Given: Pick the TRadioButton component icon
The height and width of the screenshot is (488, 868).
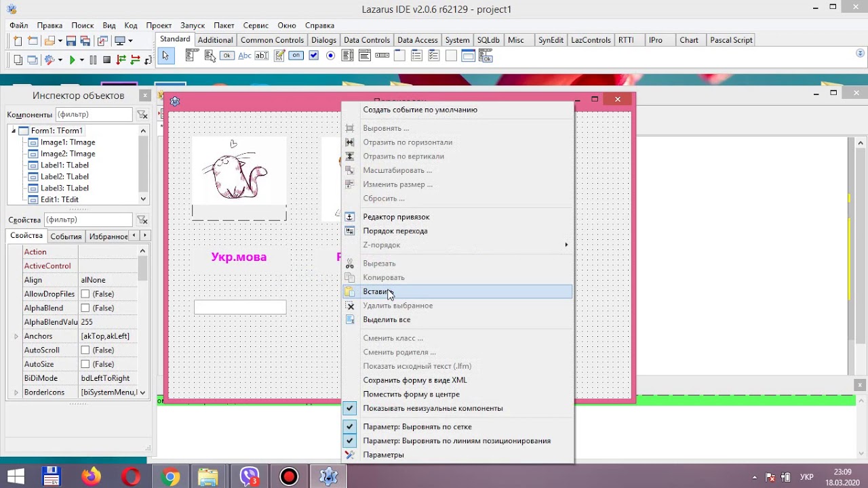Looking at the screenshot, I should click(330, 56).
